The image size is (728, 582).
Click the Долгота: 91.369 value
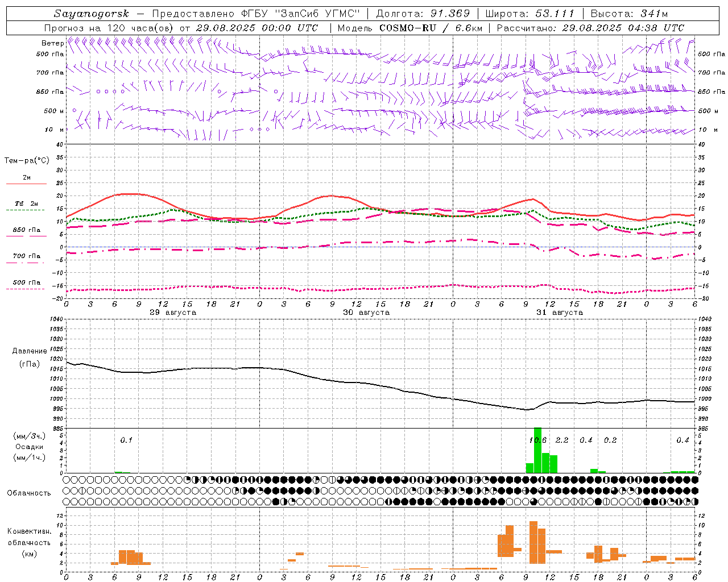[423, 14]
